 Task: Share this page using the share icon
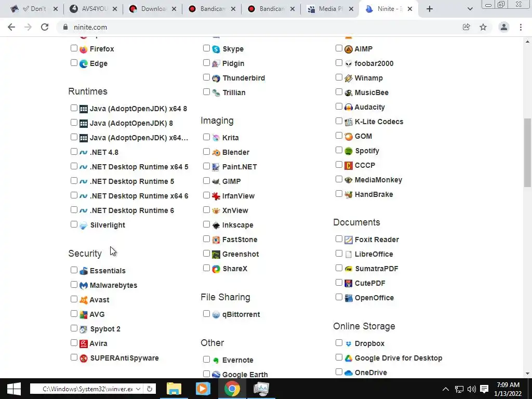[x=467, y=27]
